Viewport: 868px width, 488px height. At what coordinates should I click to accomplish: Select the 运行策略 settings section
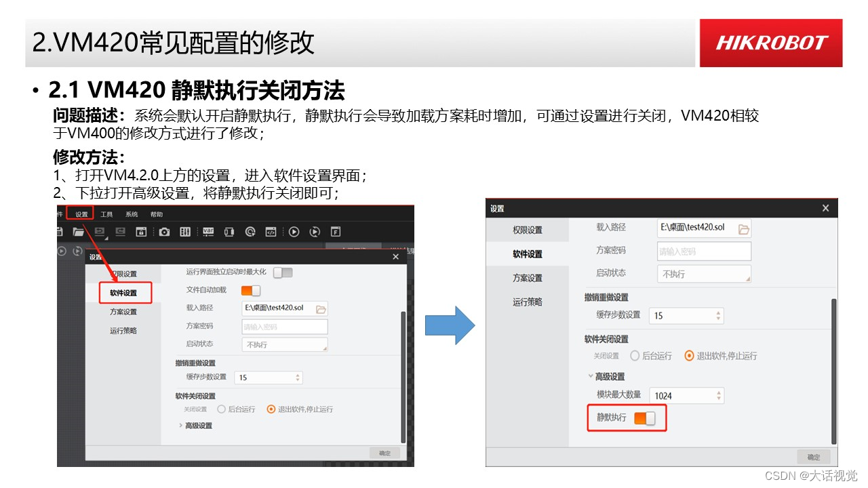(527, 302)
